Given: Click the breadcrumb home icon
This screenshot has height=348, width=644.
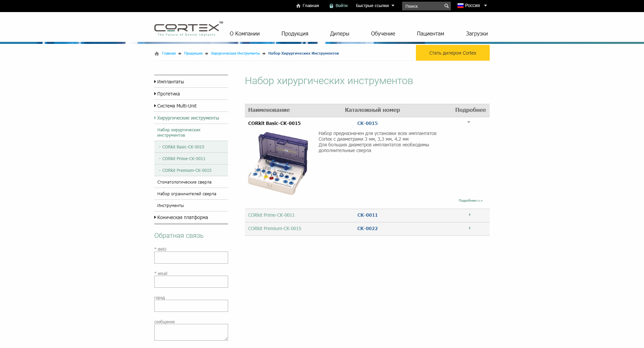Looking at the screenshot, I should 157,54.
